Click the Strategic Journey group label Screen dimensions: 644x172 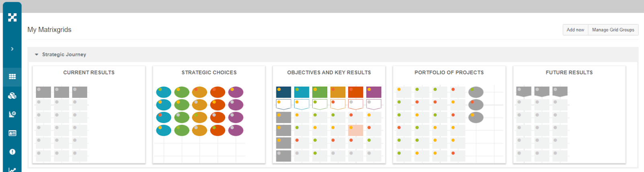(64, 54)
